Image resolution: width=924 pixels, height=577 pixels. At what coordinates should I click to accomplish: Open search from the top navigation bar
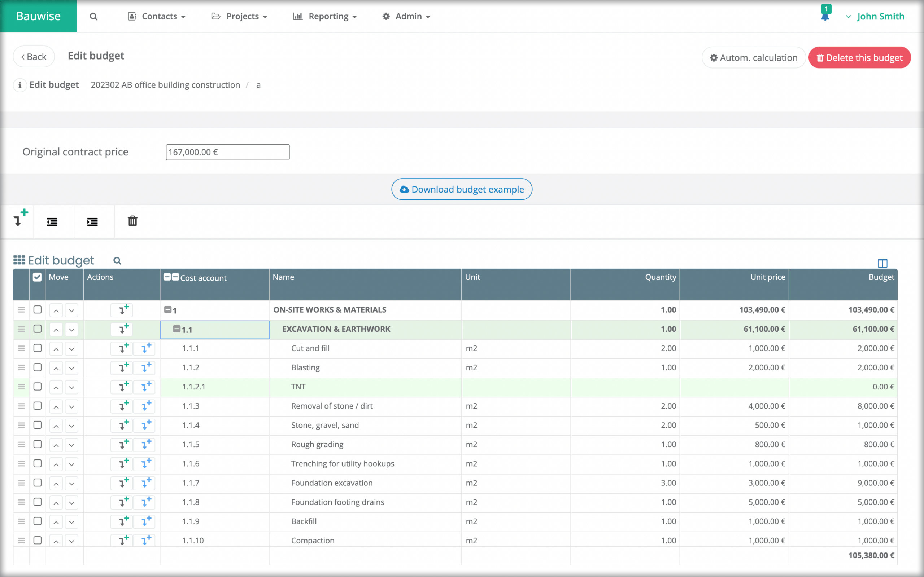pos(93,16)
